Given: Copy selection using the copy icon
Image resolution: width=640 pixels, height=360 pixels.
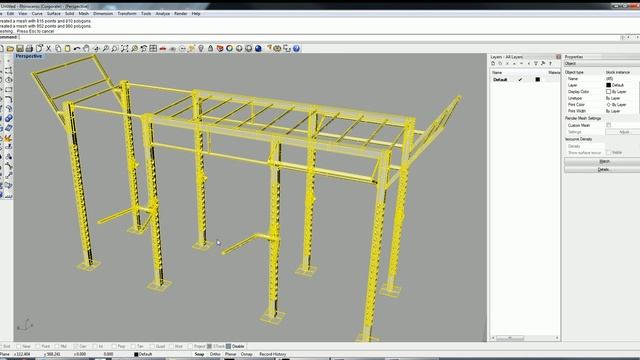Looking at the screenshot, I should coord(58,49).
